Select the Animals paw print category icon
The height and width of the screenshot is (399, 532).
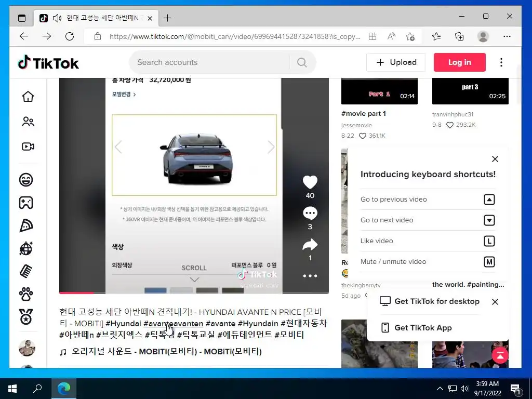pos(26,295)
